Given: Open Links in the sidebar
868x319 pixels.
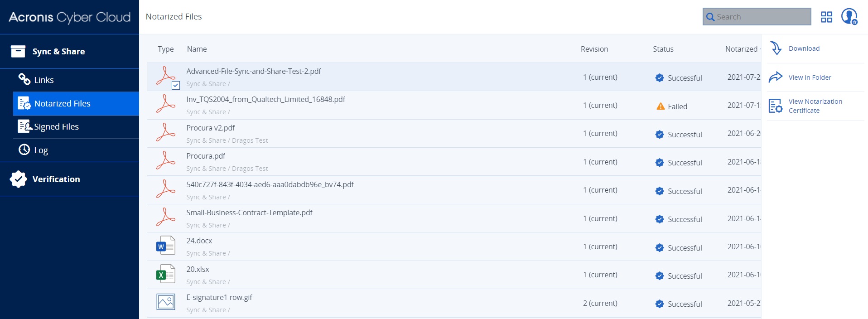Looking at the screenshot, I should tap(44, 80).
